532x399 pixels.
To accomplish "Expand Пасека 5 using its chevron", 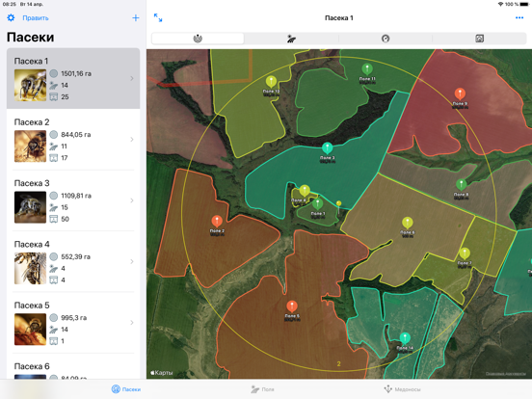I will pyautogui.click(x=132, y=323).
